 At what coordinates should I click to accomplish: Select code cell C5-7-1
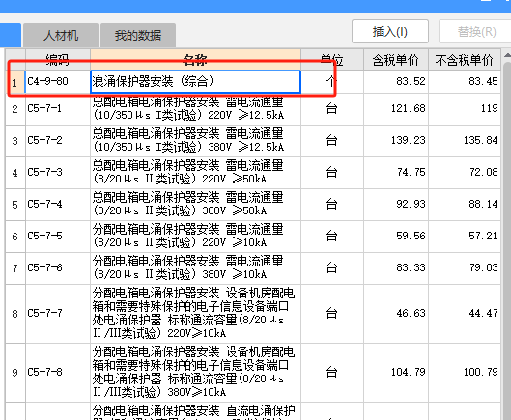[x=58, y=109]
